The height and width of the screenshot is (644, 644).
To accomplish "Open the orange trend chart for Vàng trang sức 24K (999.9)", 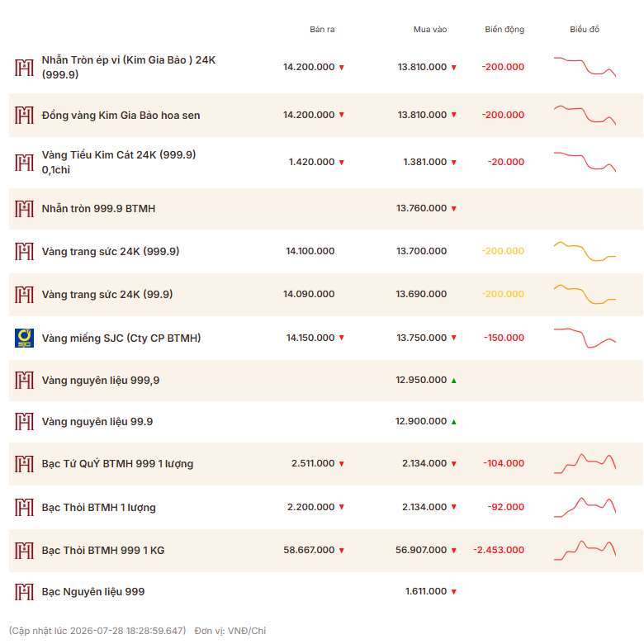I will (x=585, y=251).
